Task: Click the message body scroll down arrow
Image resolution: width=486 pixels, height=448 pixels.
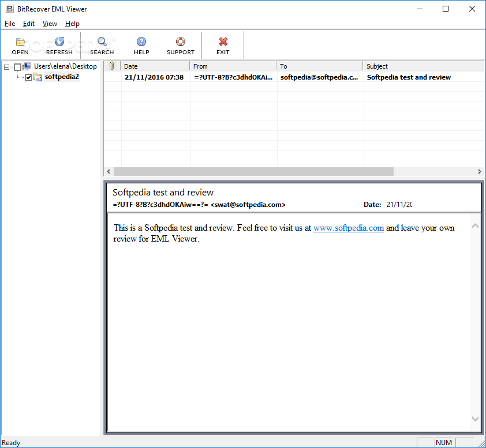Action: 475,419
